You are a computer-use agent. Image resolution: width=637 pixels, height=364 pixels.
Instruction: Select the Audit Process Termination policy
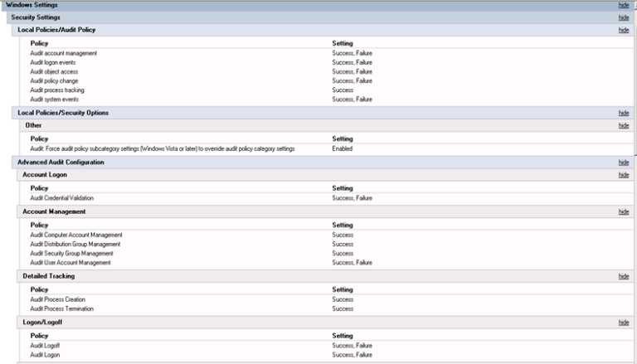pos(62,308)
